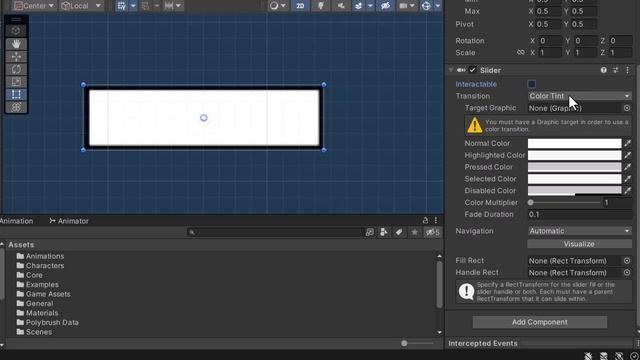This screenshot has height=360, width=640.
Task: Open gizmos dropdown arrow
Action: [x=438, y=6]
